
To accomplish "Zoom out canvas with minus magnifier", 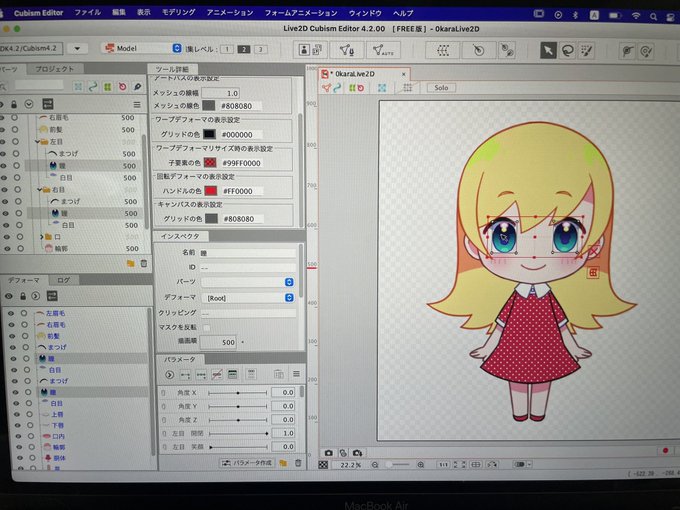I will [x=375, y=464].
